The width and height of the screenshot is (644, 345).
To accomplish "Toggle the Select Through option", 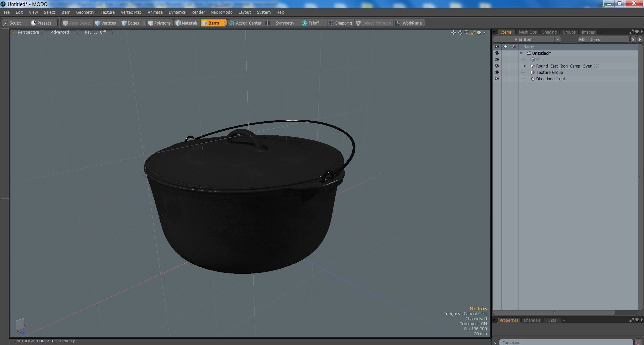I will [374, 23].
